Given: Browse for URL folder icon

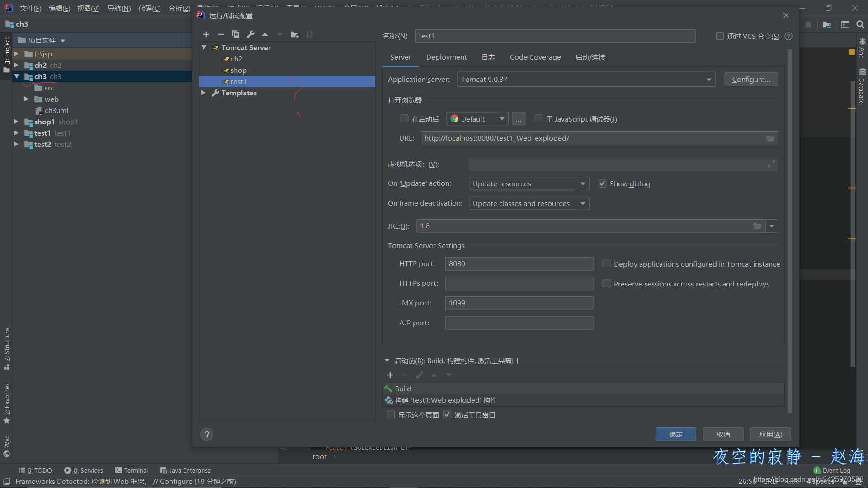Looking at the screenshot, I should click(x=770, y=138).
